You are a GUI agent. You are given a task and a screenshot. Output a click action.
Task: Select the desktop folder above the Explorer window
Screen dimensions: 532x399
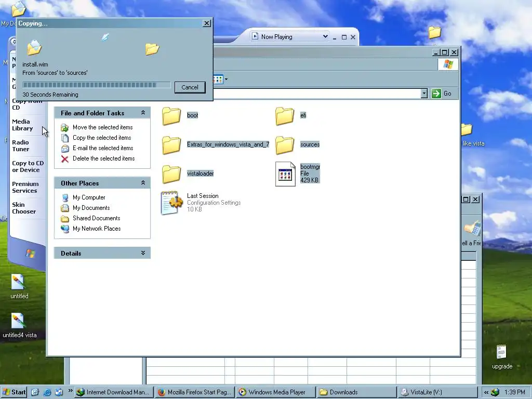tap(434, 33)
